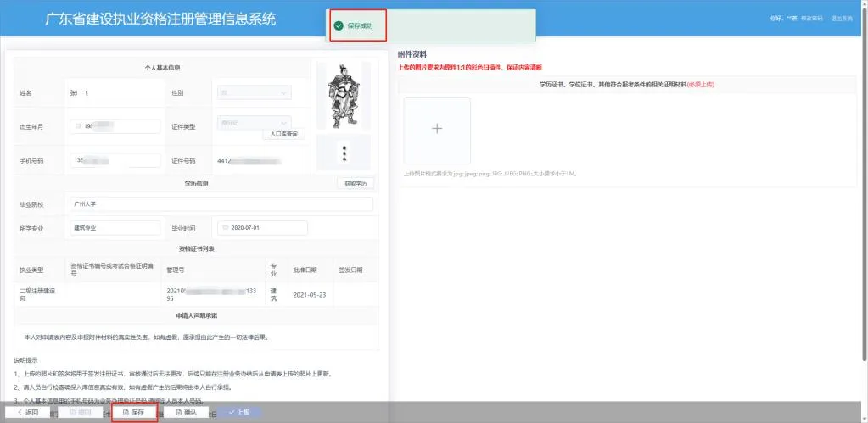Click the 获取学历 button
868x423 pixels.
click(356, 184)
